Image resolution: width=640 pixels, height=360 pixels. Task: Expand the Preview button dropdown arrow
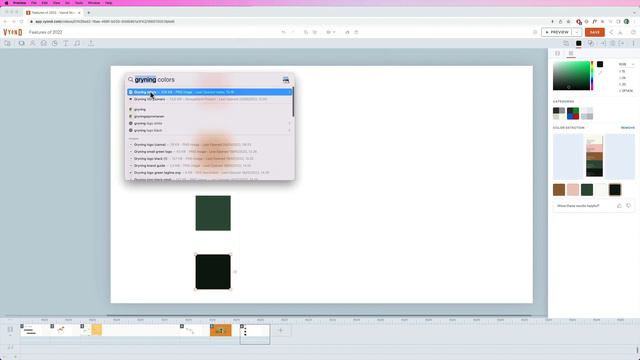pos(576,32)
